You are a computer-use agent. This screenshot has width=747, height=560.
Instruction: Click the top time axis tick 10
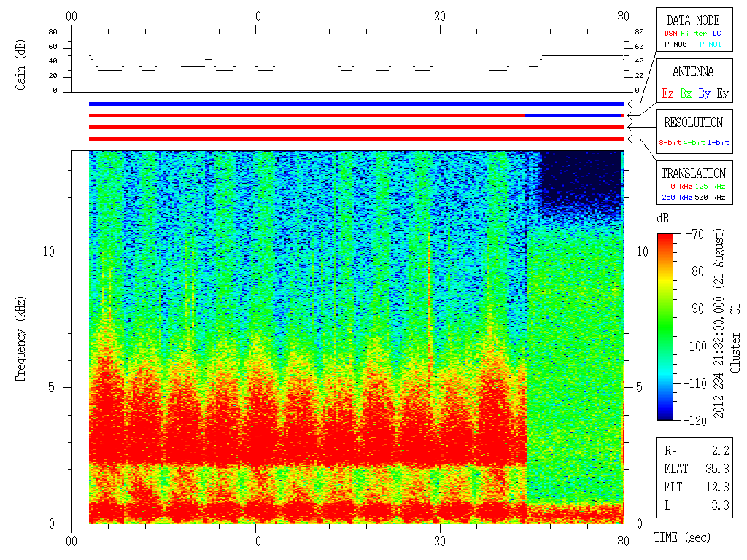click(255, 16)
